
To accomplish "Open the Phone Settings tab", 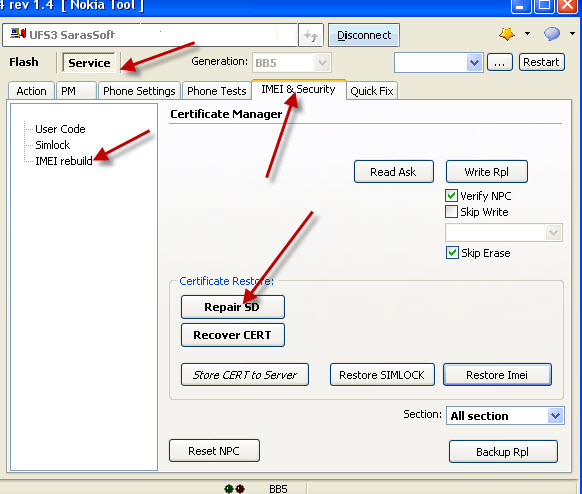I will pyautogui.click(x=139, y=91).
